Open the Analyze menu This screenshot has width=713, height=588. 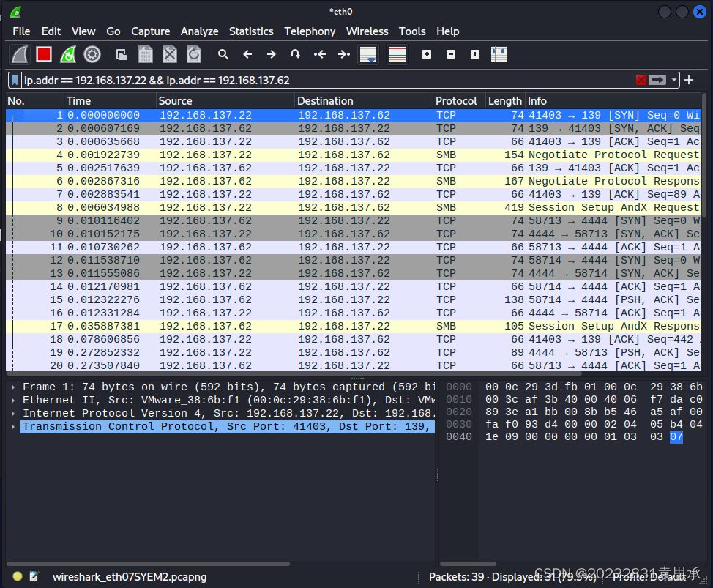[x=199, y=31]
